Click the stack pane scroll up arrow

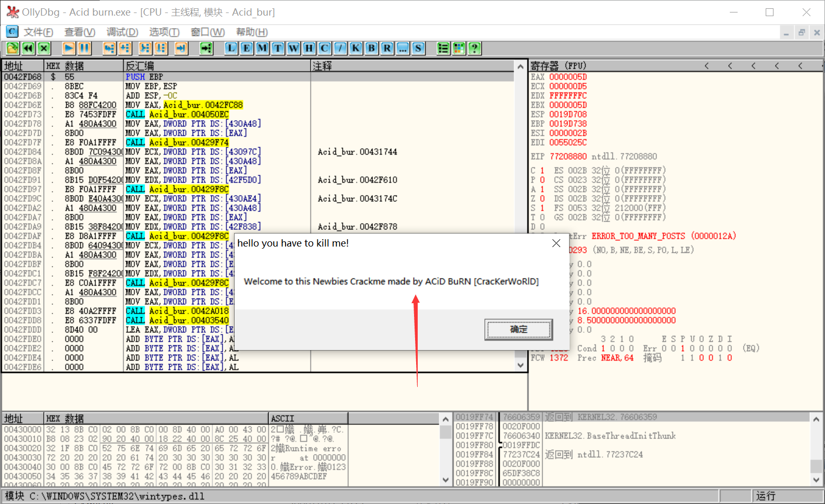point(816,419)
